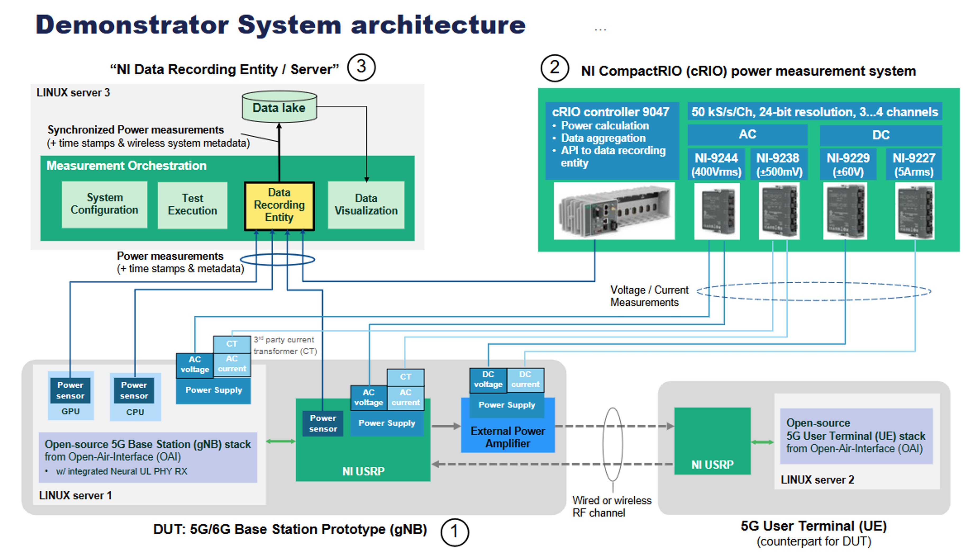Select the System Configuration box
980x558 pixels.
104,204
